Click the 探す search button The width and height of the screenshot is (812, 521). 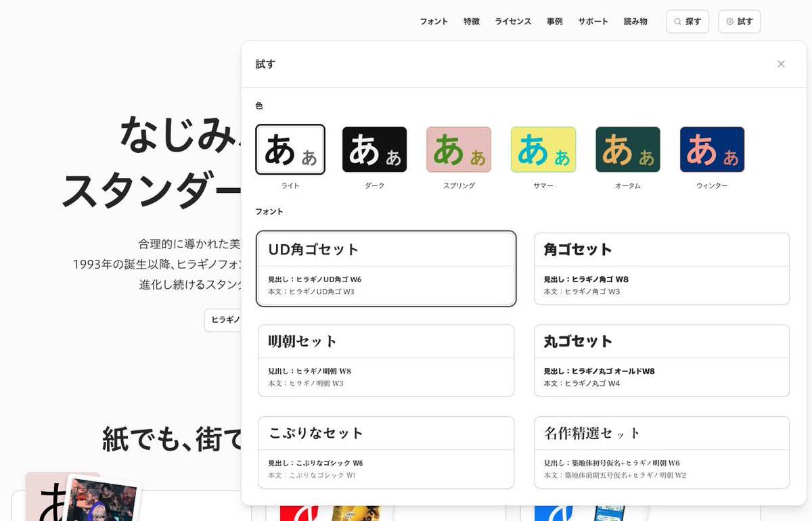pyautogui.click(x=687, y=22)
